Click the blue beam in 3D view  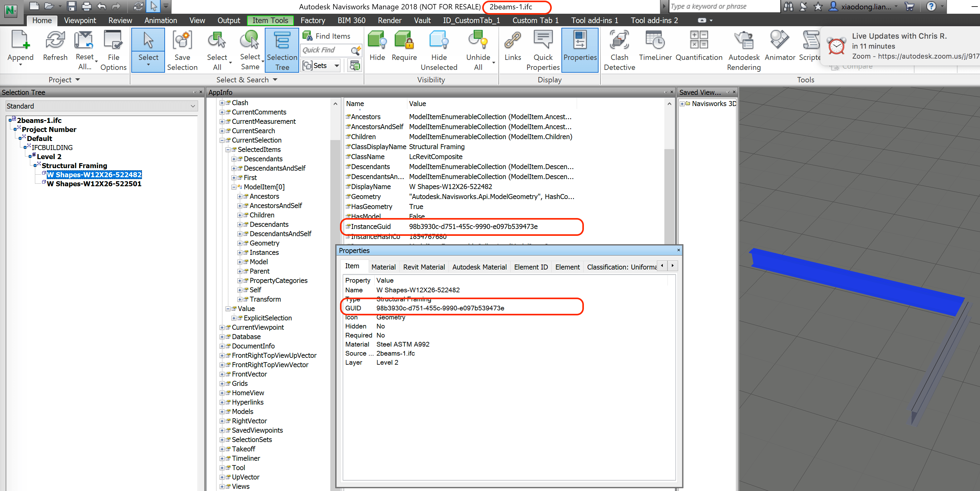point(856,282)
